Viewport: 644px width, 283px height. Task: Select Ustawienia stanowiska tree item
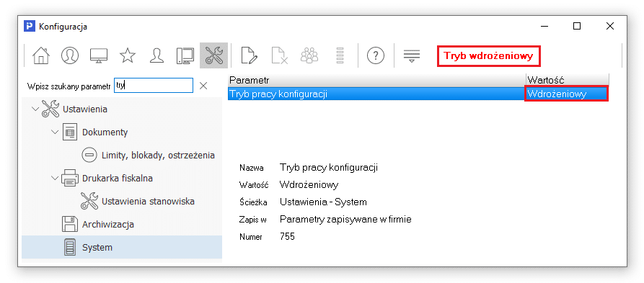[148, 202]
